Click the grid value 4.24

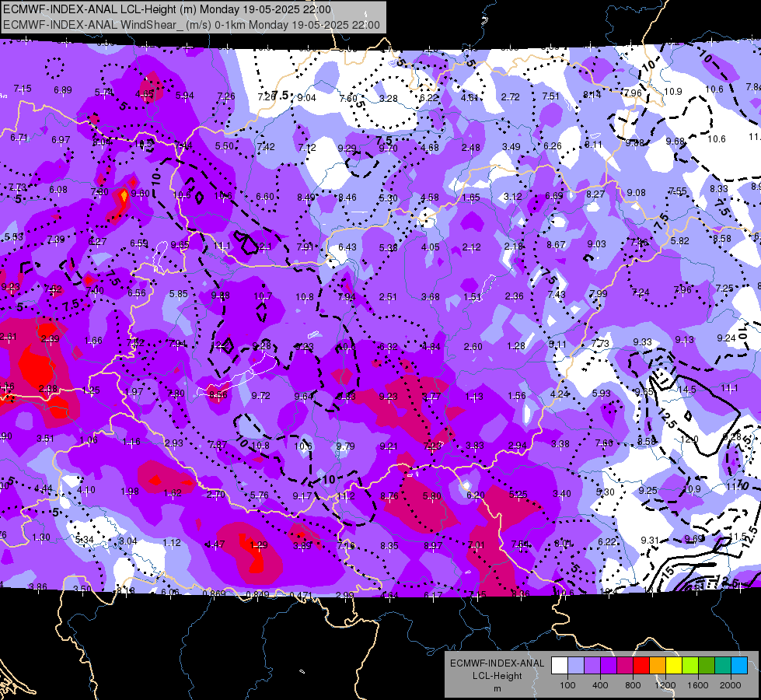point(559,394)
